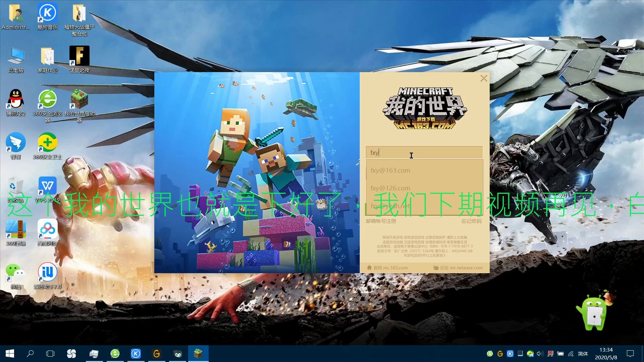
Task: Open the 钉钉 desktop shortcut
Action: click(16, 146)
